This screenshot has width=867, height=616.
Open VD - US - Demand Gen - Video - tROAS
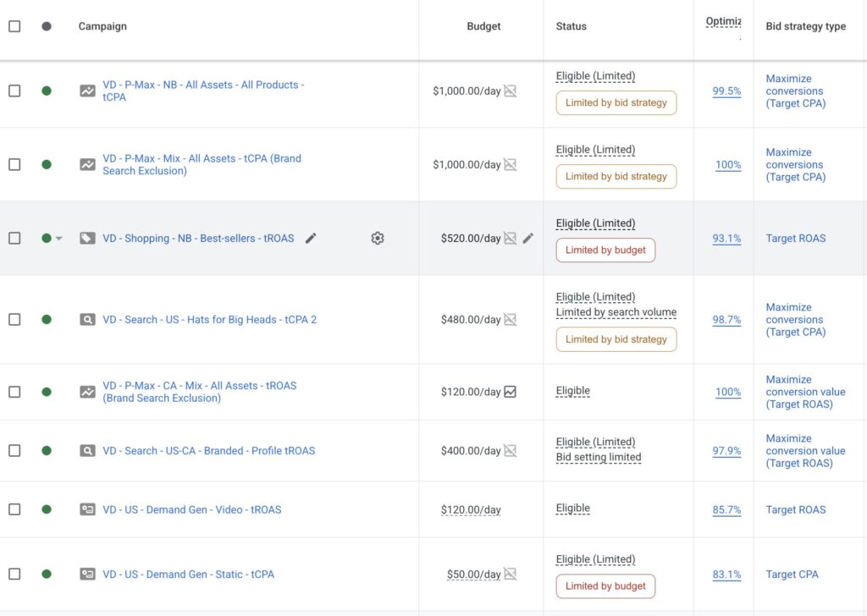[x=192, y=509]
